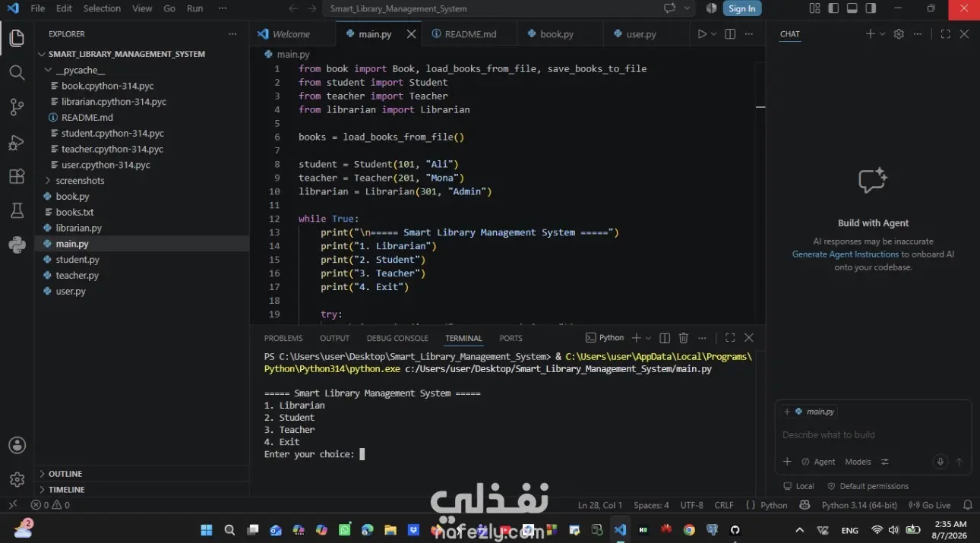
Task: Click Python 3.14 (64-bit) interpreter status item
Action: 859,505
